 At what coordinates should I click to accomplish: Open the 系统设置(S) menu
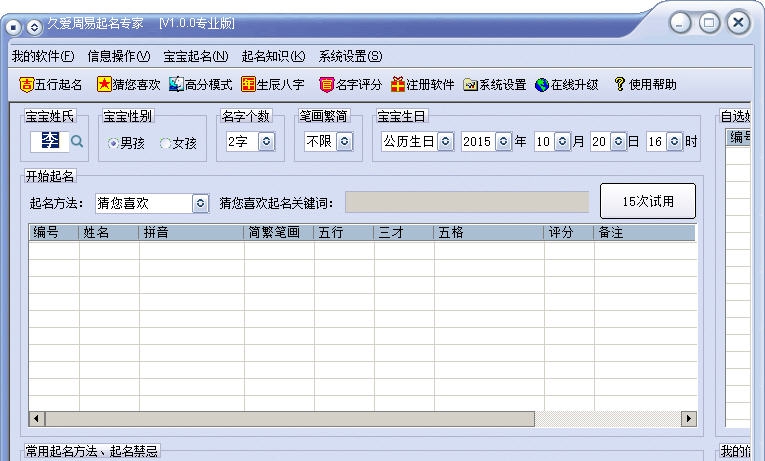350,56
